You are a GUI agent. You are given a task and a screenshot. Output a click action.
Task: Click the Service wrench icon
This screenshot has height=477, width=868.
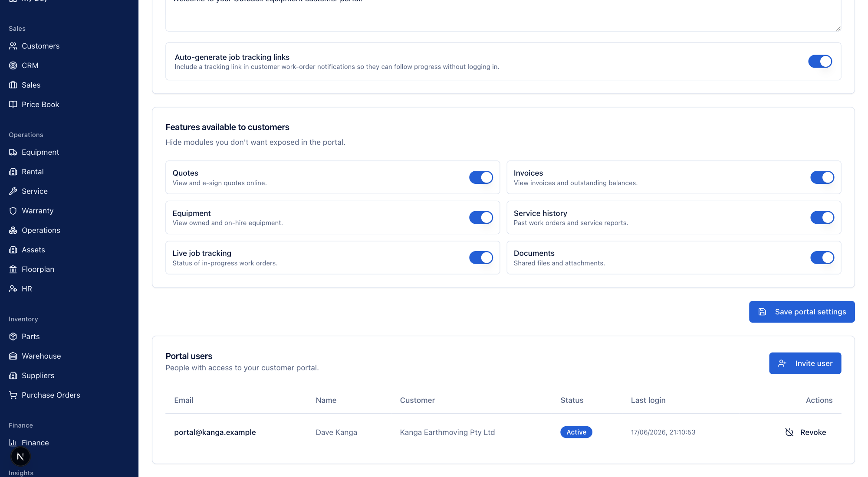(x=13, y=191)
